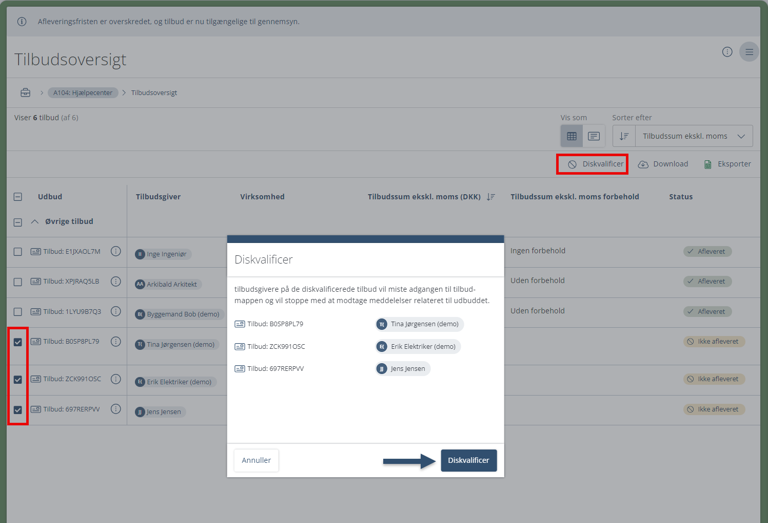The width and height of the screenshot is (768, 523).
Task: Confirm with the Diskvalificer dialog button
Action: click(468, 460)
